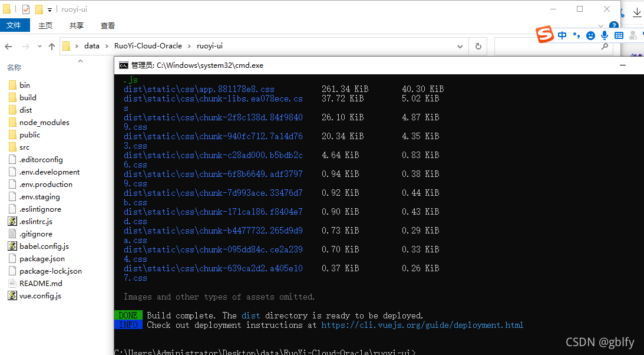Screen dimensions: 644x355
Task: Click the cmd.exe title bar text
Action: [x=197, y=65]
